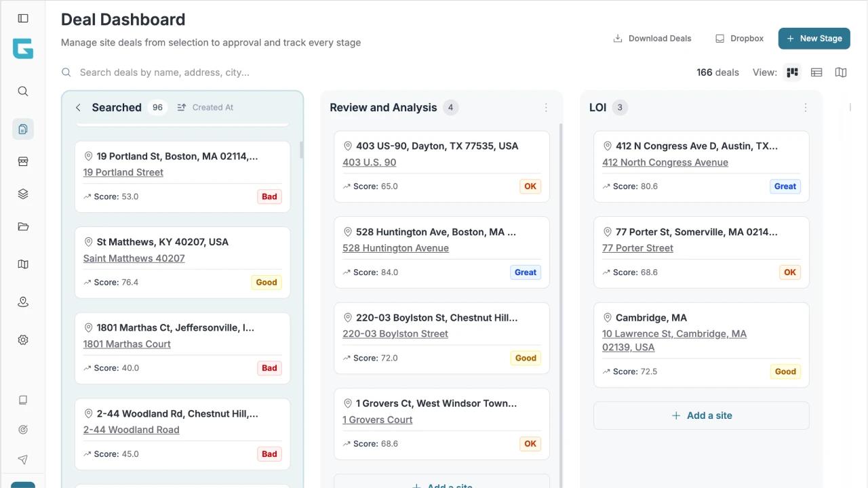Create a New Stage
Viewport: 868px width, 488px height.
pyautogui.click(x=814, y=39)
